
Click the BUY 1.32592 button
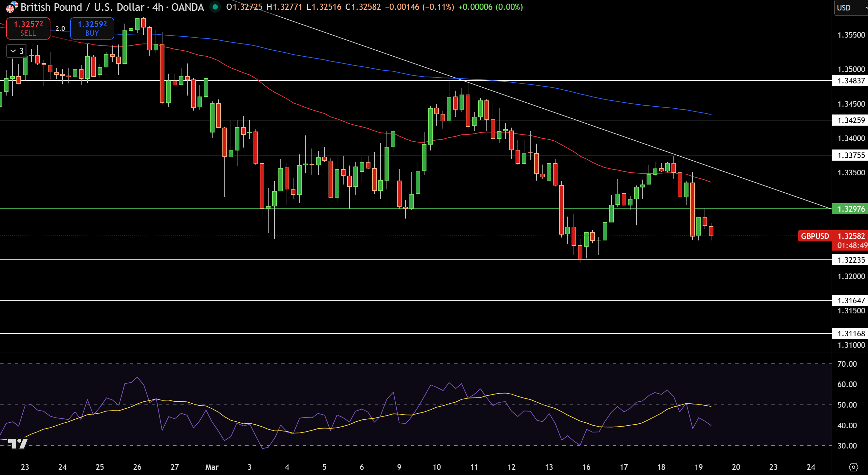click(92, 28)
